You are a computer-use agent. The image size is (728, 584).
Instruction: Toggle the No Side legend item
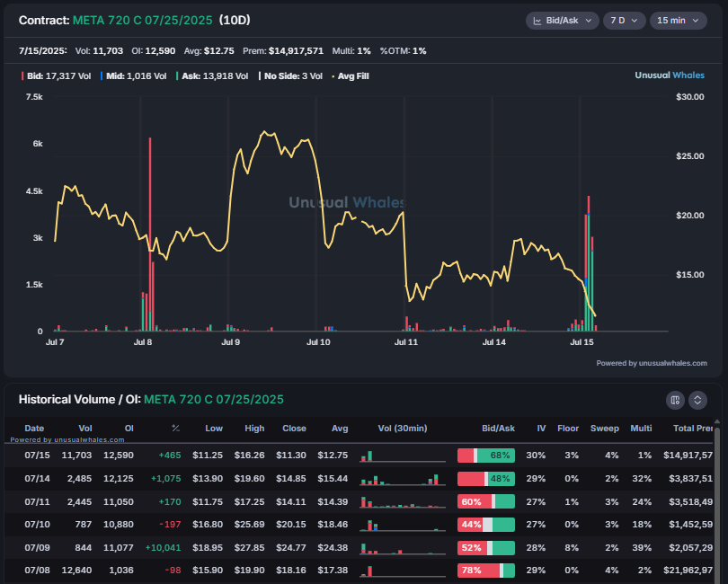tap(290, 76)
